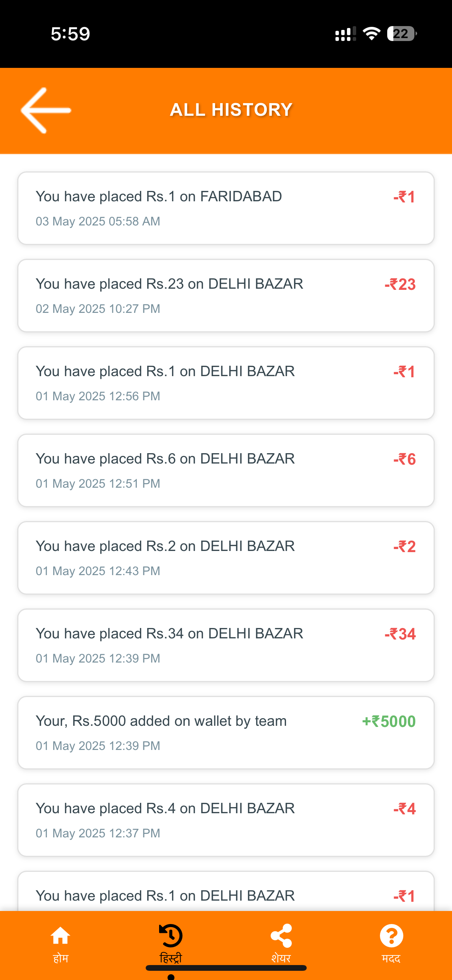
Task: Tap the -₹23 debit amount
Action: 400,284
